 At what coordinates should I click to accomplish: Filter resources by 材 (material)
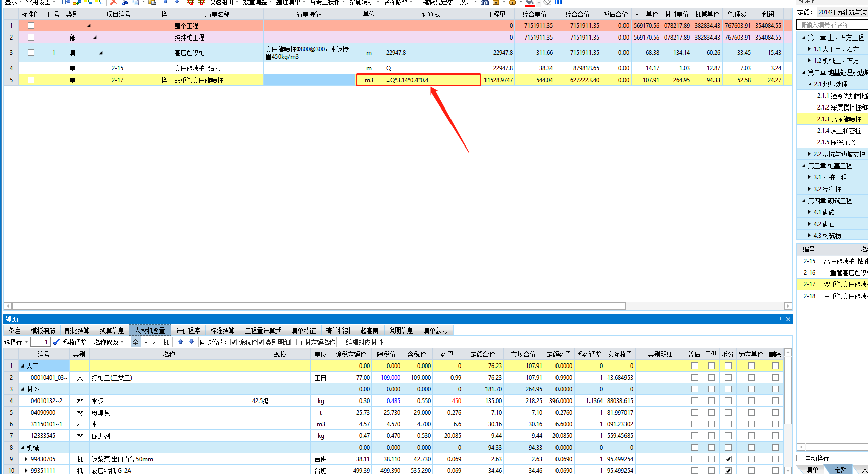pos(156,342)
